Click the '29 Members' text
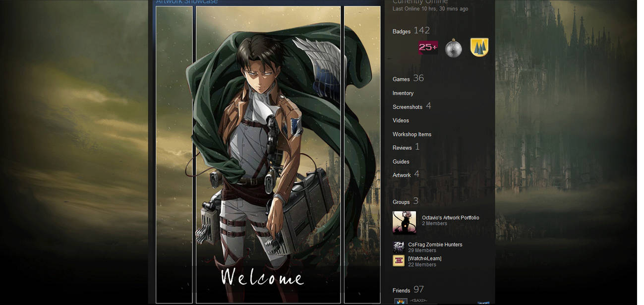Image resolution: width=644 pixels, height=305 pixels. pos(422,250)
